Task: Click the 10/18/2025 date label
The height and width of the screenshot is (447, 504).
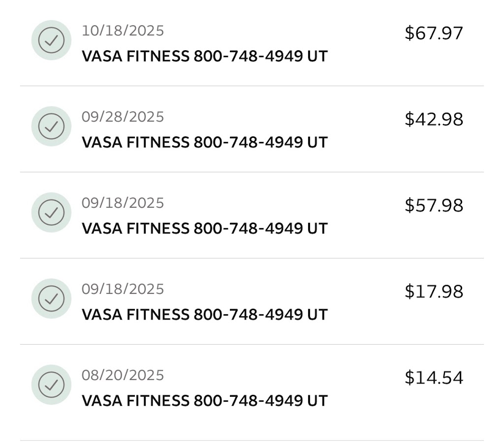Action: pos(123,31)
